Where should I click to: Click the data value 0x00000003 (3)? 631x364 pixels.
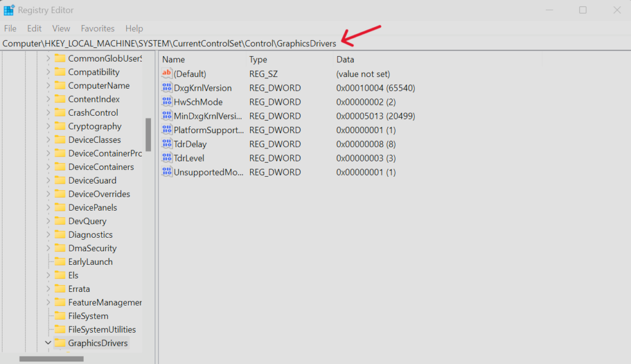366,158
